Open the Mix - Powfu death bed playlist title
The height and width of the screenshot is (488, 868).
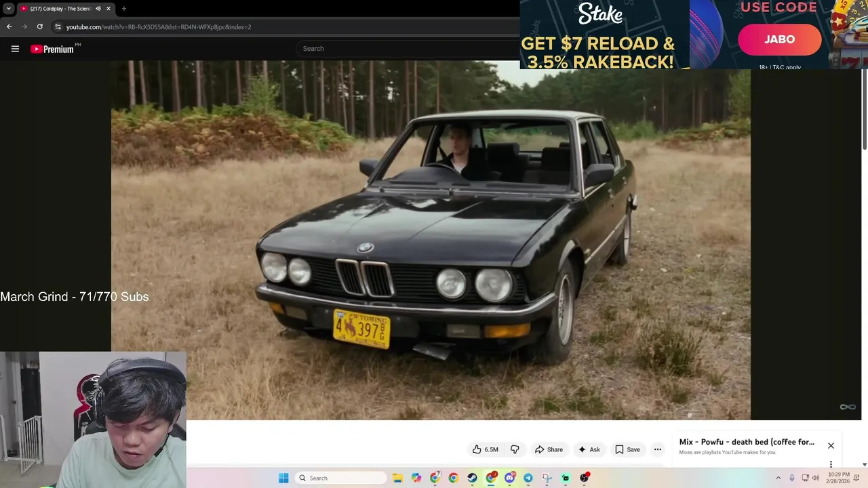(747, 442)
